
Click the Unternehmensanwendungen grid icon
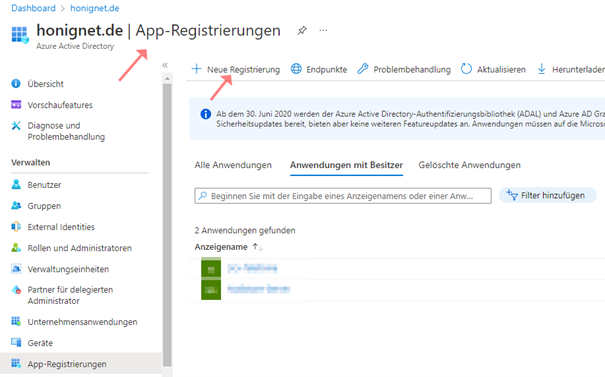point(16,321)
